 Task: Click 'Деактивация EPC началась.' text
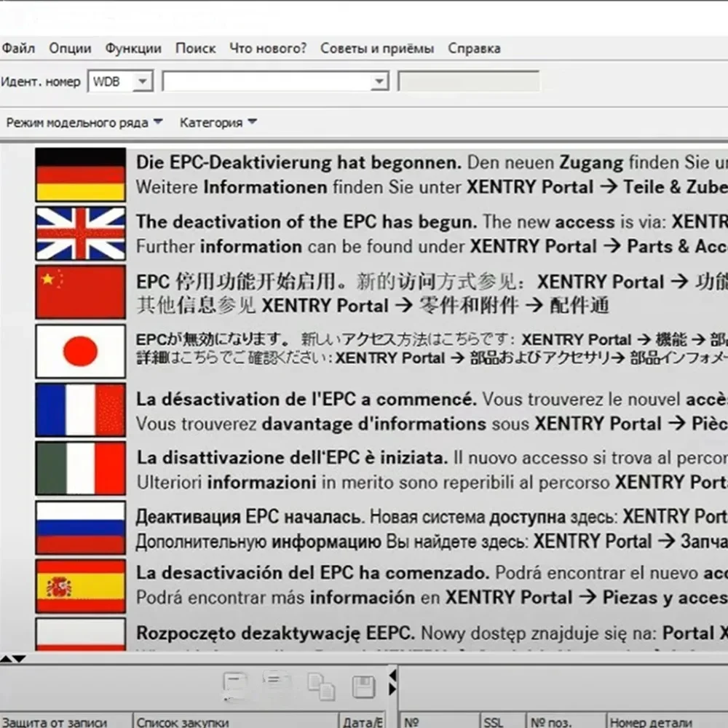(x=250, y=517)
